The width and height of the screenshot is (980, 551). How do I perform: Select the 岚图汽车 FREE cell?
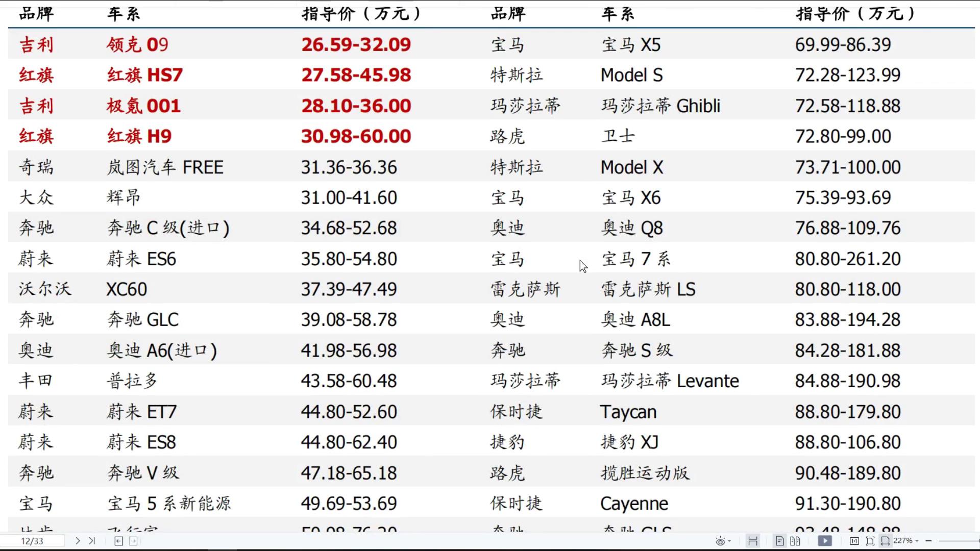point(165,167)
